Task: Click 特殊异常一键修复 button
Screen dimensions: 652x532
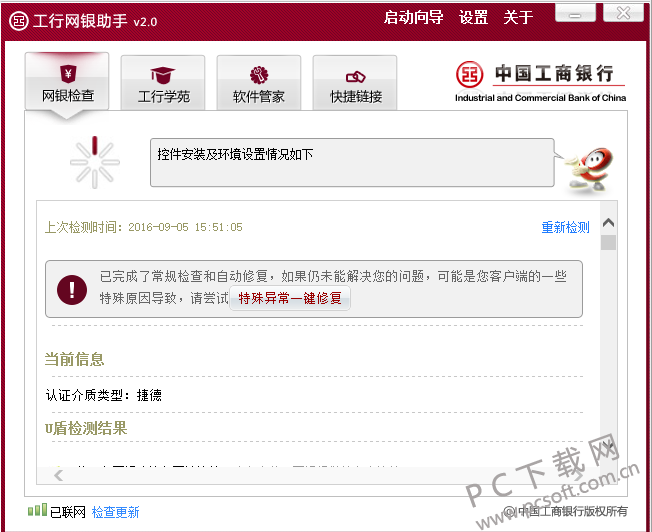Action: click(290, 298)
